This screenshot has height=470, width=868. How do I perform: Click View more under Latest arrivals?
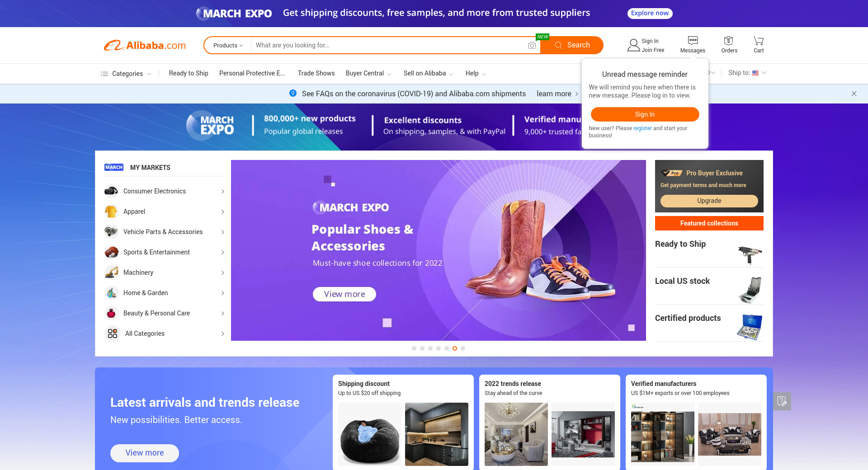coord(145,453)
